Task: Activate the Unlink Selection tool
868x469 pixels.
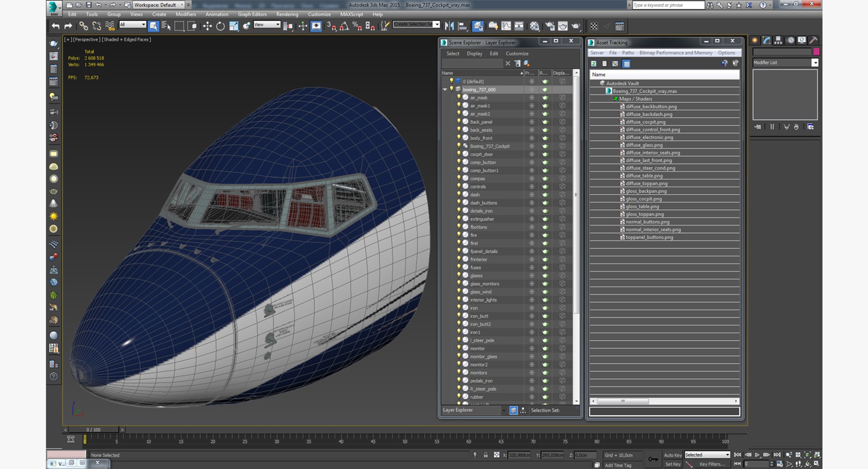Action: tap(96, 26)
